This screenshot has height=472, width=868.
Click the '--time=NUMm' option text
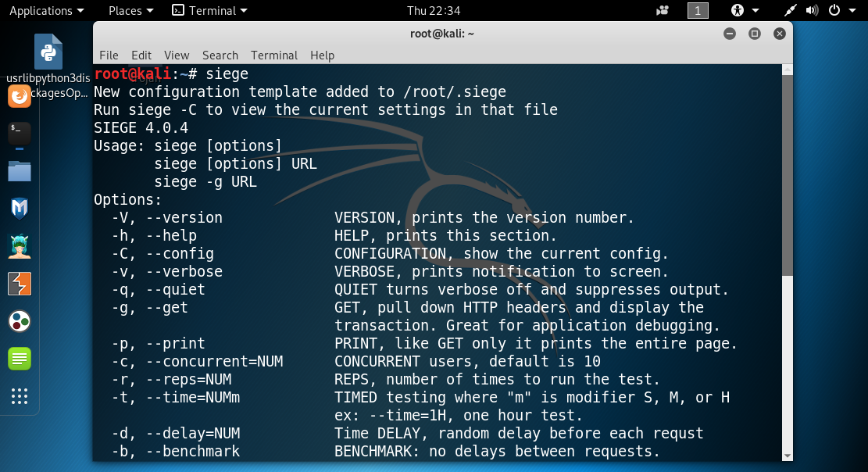(x=193, y=397)
